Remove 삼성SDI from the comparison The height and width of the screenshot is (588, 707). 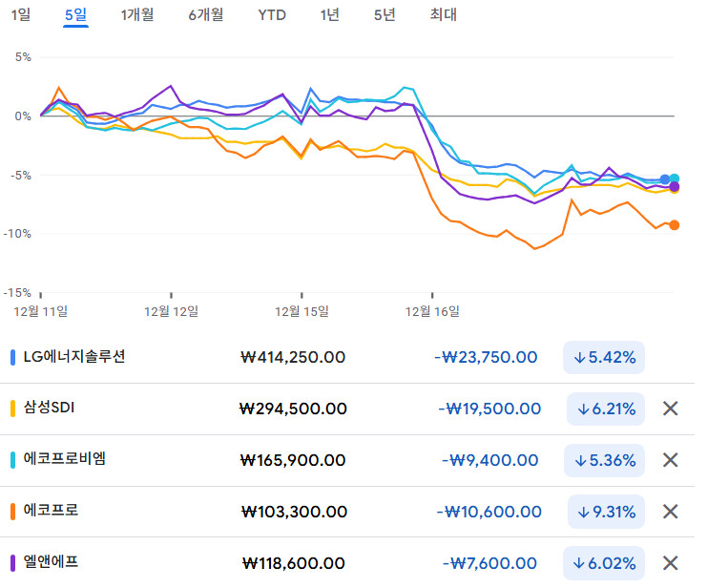[x=670, y=409]
